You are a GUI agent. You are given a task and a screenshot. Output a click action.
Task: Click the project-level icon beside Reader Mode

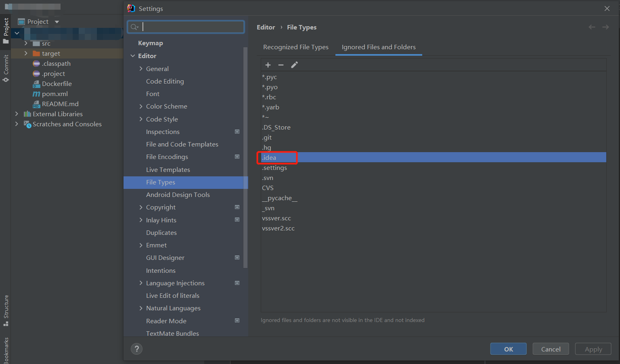click(x=237, y=320)
